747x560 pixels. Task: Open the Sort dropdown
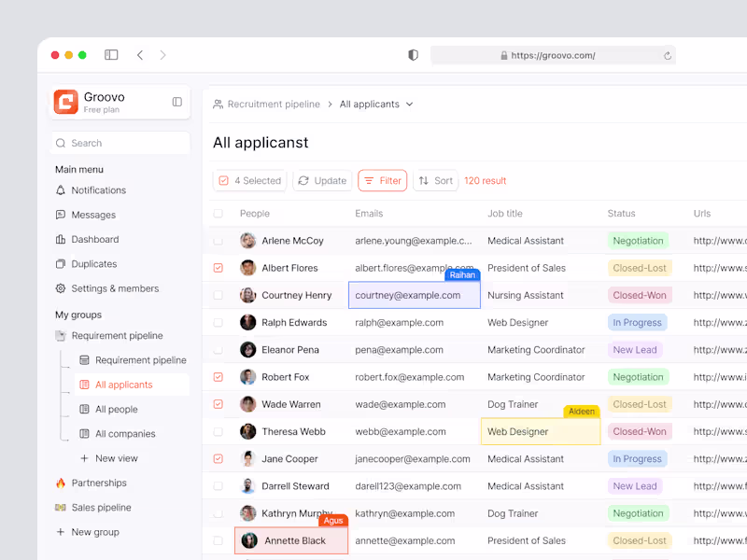pos(435,180)
